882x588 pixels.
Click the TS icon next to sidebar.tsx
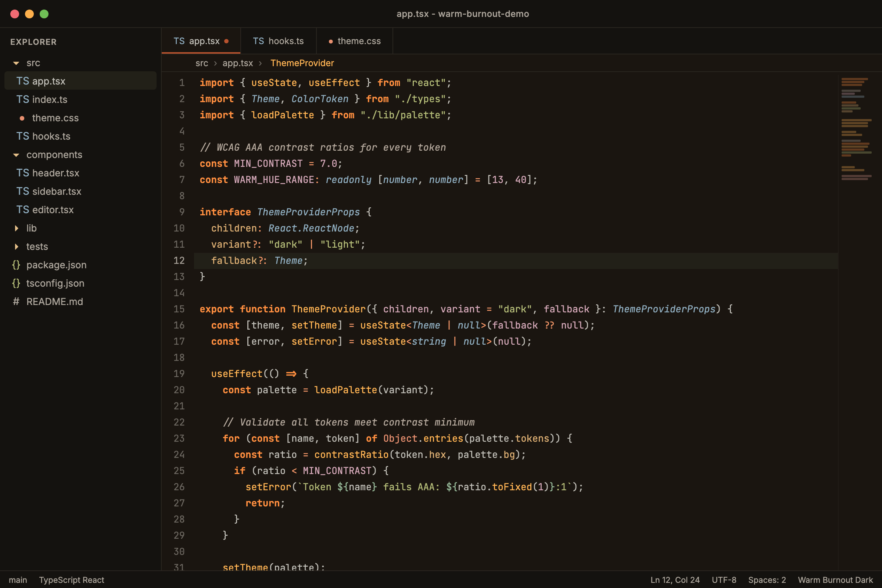(x=23, y=191)
